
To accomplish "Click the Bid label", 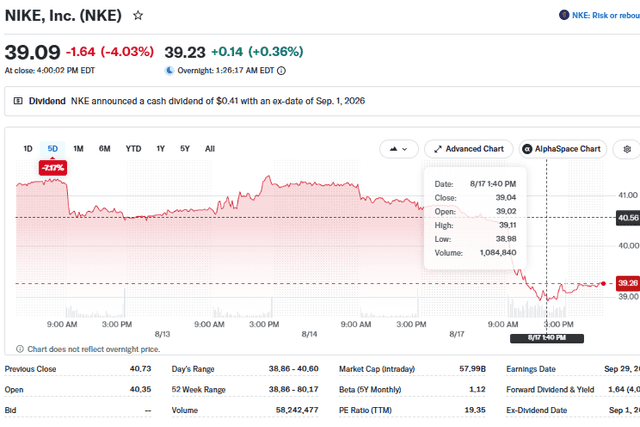I will pos(11,410).
